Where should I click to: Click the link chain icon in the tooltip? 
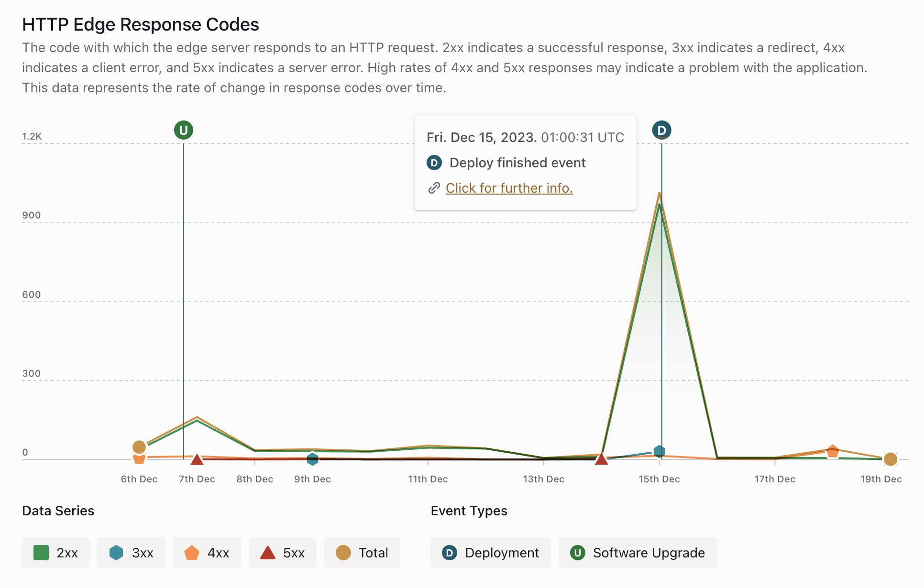[434, 188]
